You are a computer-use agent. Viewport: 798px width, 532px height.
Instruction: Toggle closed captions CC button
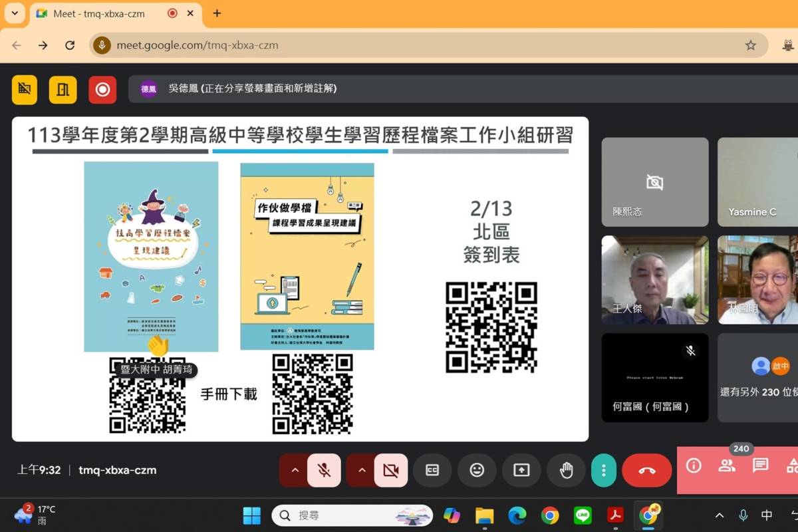[432, 470]
